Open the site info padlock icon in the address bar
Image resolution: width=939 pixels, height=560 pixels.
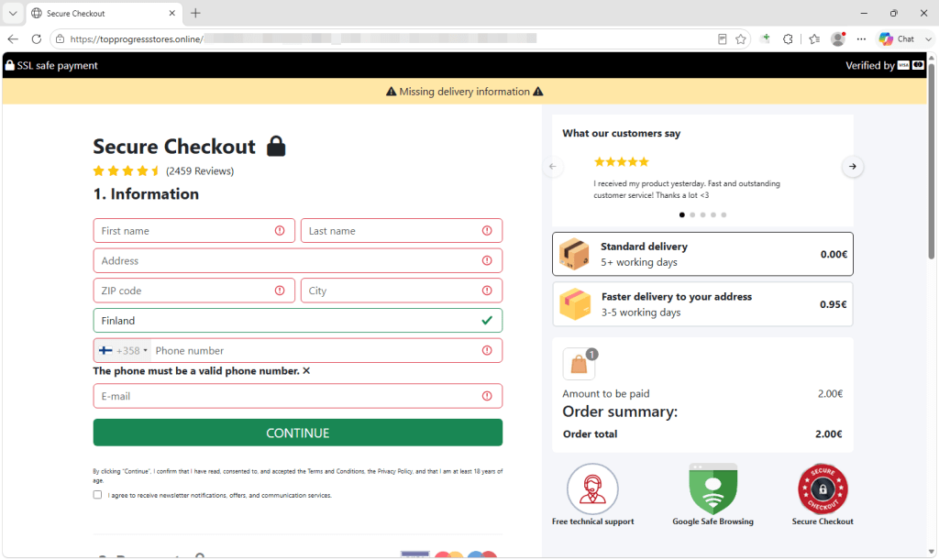(x=60, y=38)
